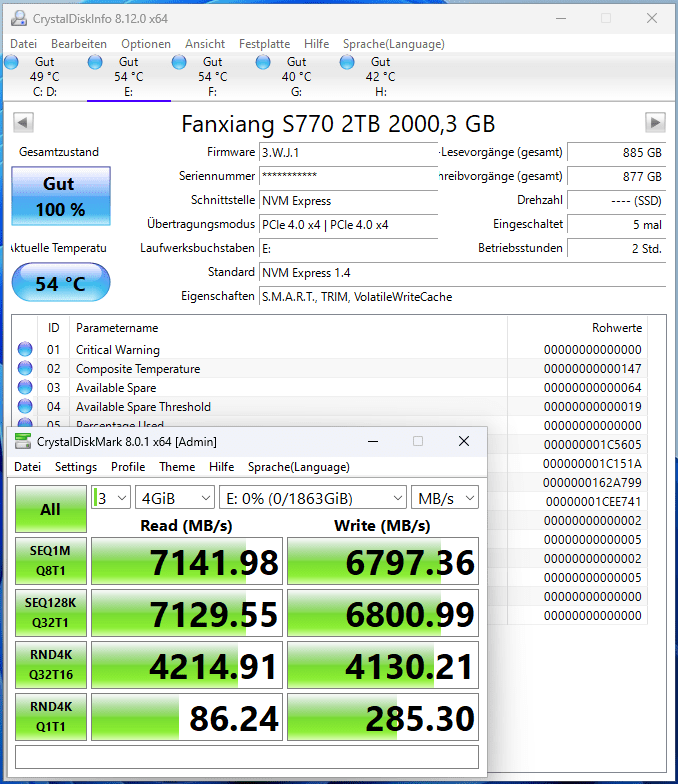678x784 pixels.
Task: Open the Hilfe menu in CrystalDiskInfo
Action: point(316,44)
